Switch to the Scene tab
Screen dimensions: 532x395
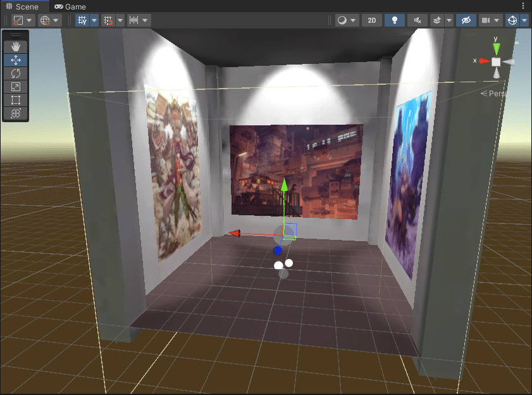pos(22,6)
